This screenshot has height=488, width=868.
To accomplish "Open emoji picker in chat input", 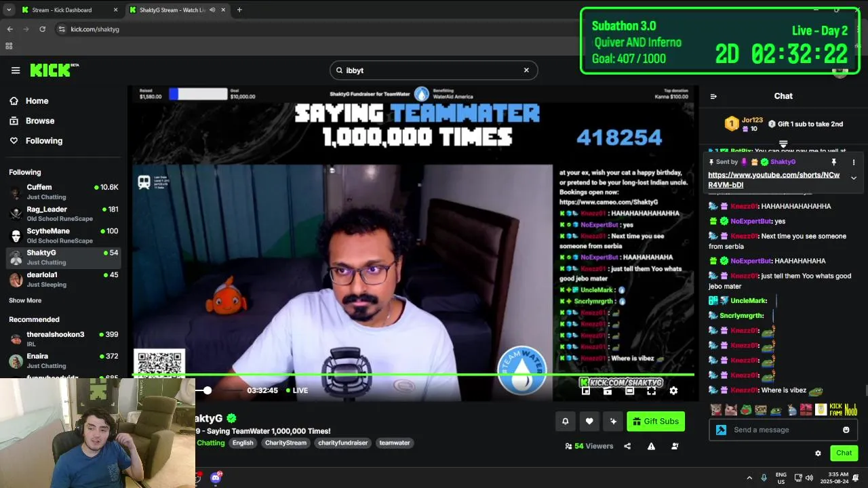I will click(x=846, y=430).
